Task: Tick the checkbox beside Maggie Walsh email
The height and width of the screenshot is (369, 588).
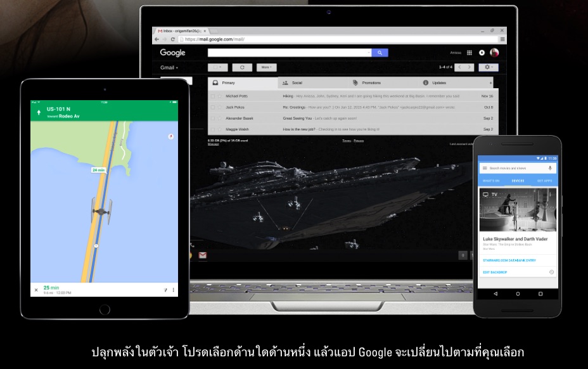Action: coord(213,129)
